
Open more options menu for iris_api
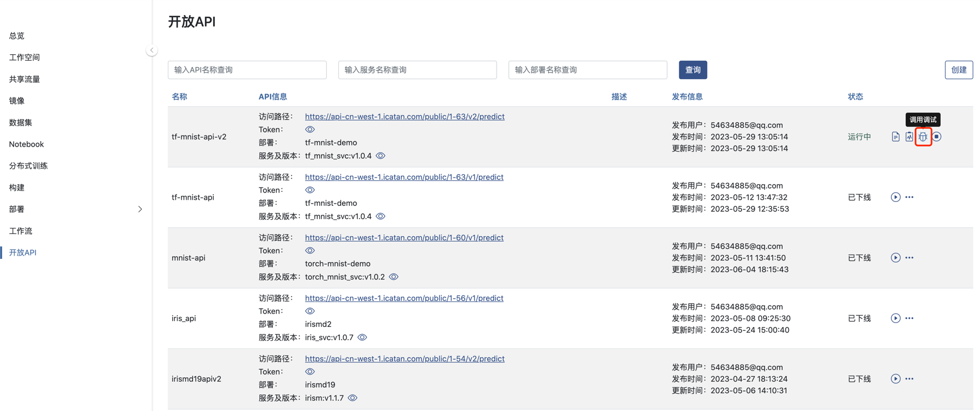coord(909,319)
